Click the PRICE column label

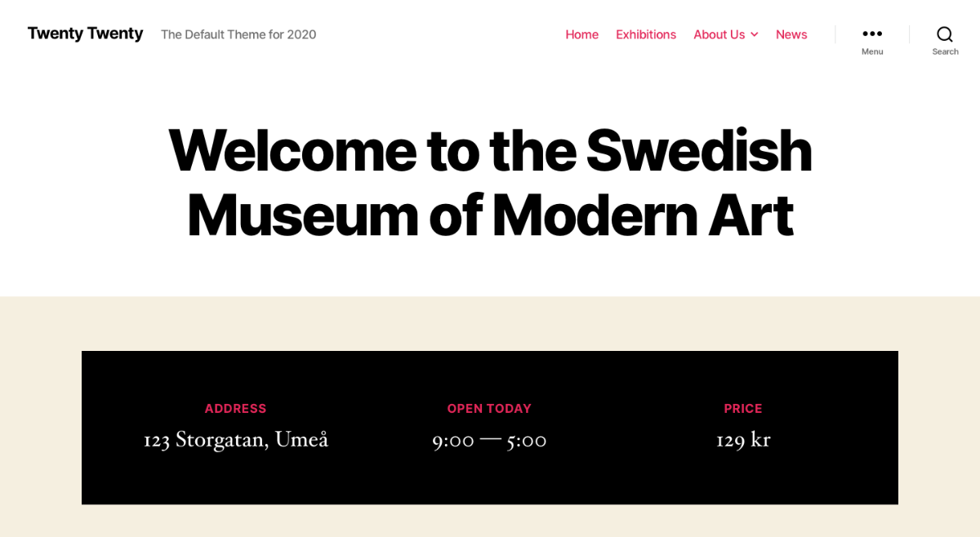tap(743, 408)
